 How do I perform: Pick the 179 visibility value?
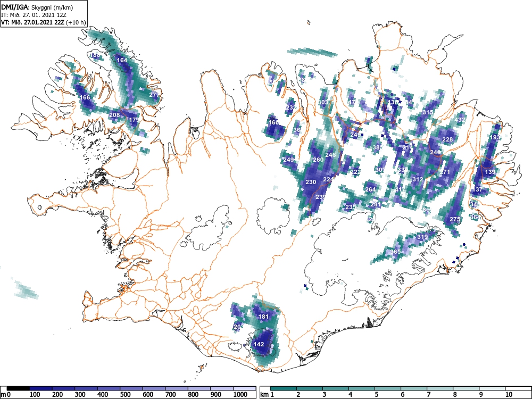(134, 120)
